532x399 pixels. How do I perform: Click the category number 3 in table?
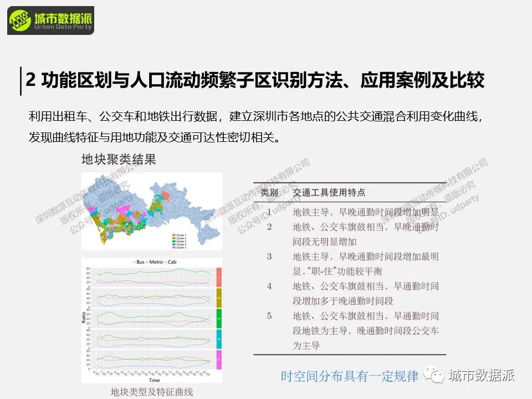coord(269,257)
